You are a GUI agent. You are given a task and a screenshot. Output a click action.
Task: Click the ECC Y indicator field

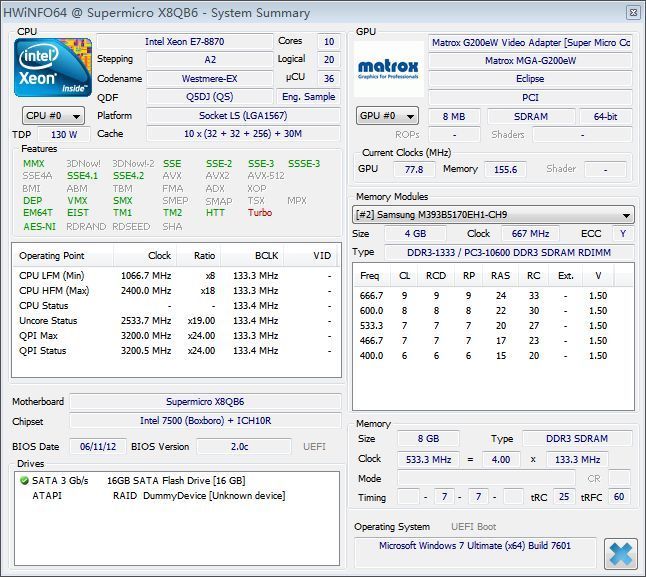[623, 234]
